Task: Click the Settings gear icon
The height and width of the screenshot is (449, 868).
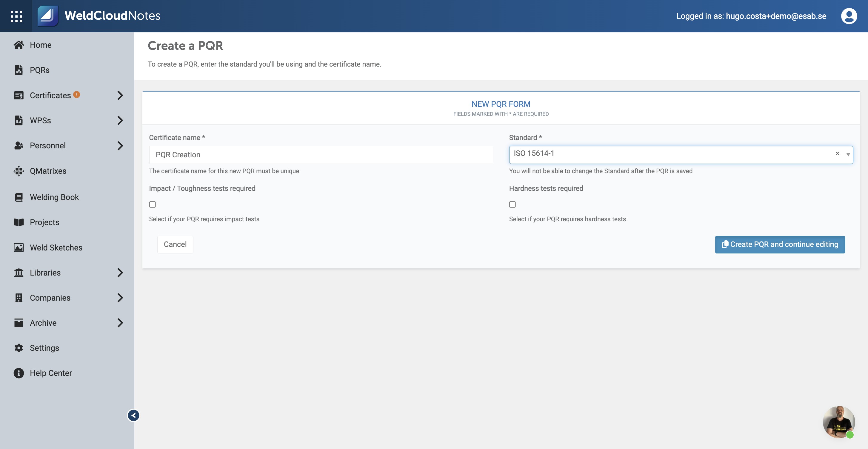Action: click(19, 348)
